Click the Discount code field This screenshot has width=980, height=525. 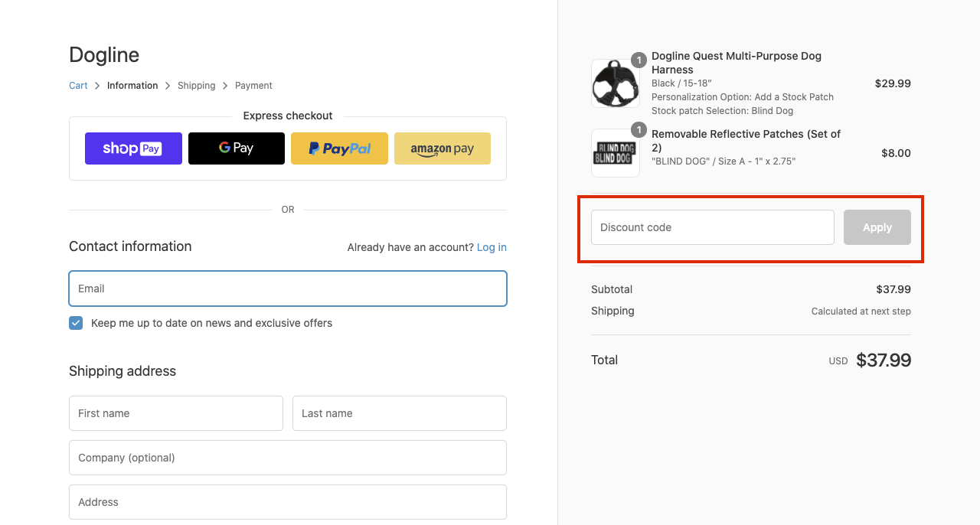pyautogui.click(x=713, y=227)
